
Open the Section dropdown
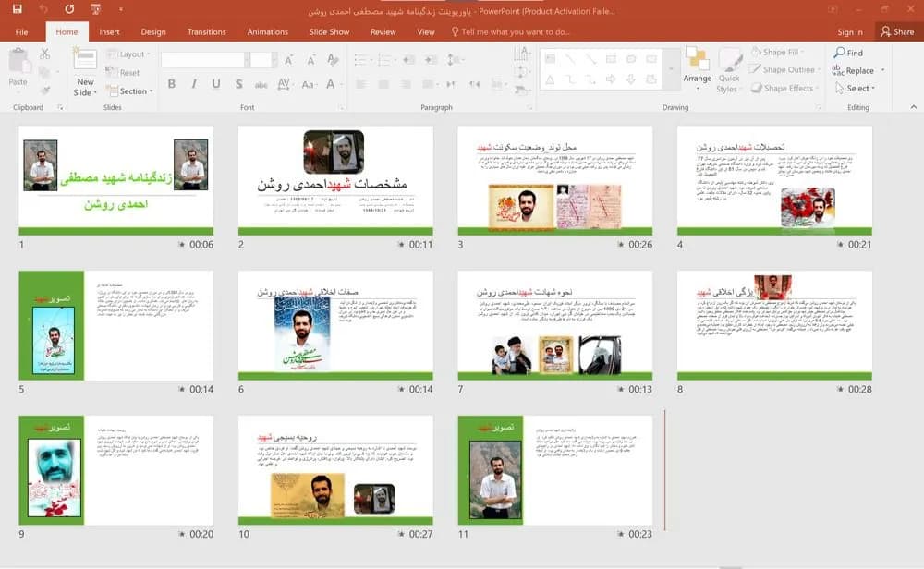129,91
